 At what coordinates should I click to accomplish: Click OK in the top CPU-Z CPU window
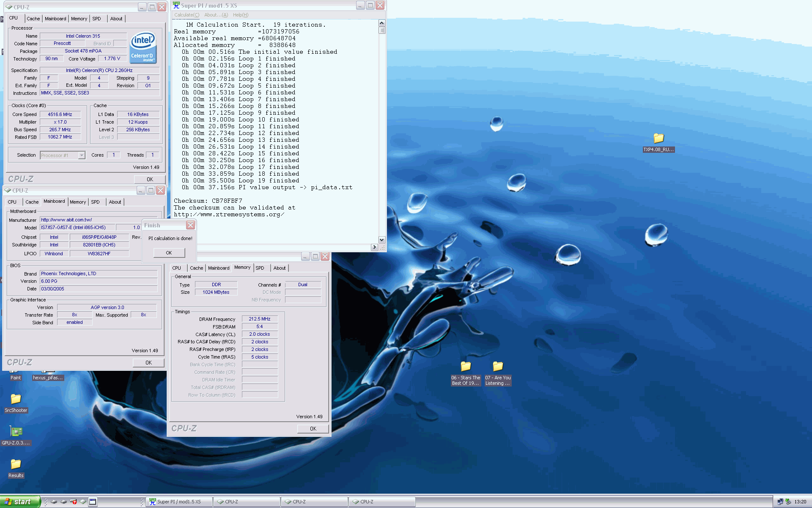(x=150, y=179)
